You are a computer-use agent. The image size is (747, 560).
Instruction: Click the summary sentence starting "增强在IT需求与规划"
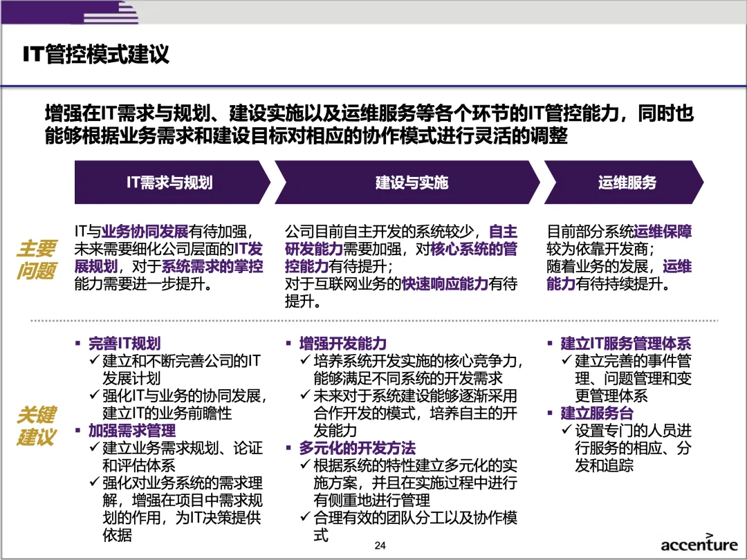click(369, 124)
